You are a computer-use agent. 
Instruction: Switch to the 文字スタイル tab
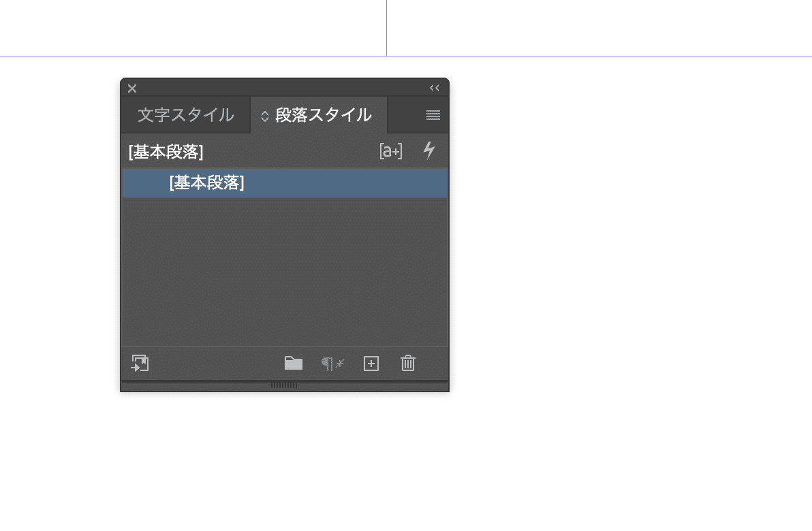[x=185, y=115]
